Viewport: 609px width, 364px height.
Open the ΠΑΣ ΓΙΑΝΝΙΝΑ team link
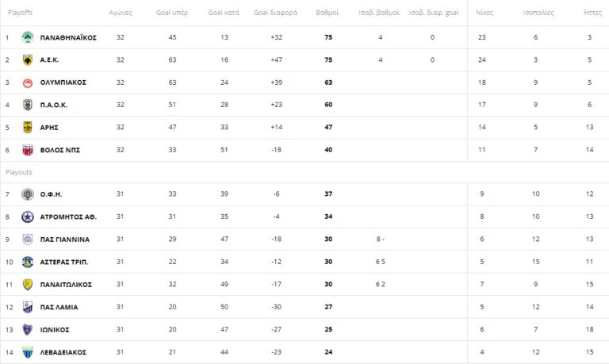pos(65,239)
